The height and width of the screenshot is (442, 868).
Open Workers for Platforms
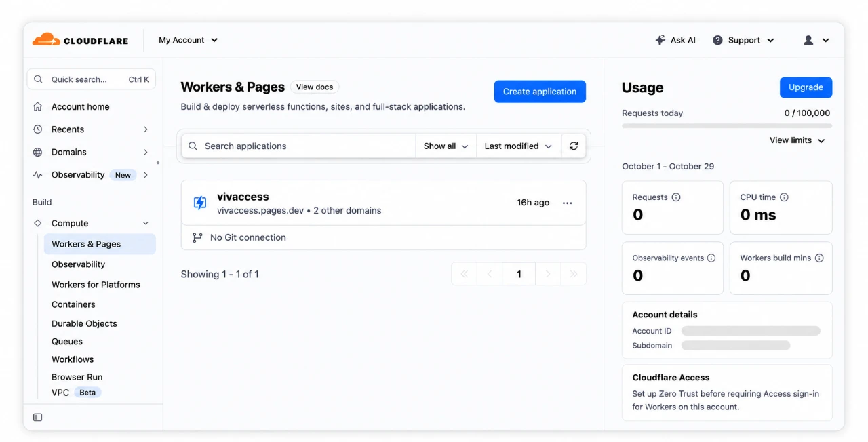click(96, 285)
